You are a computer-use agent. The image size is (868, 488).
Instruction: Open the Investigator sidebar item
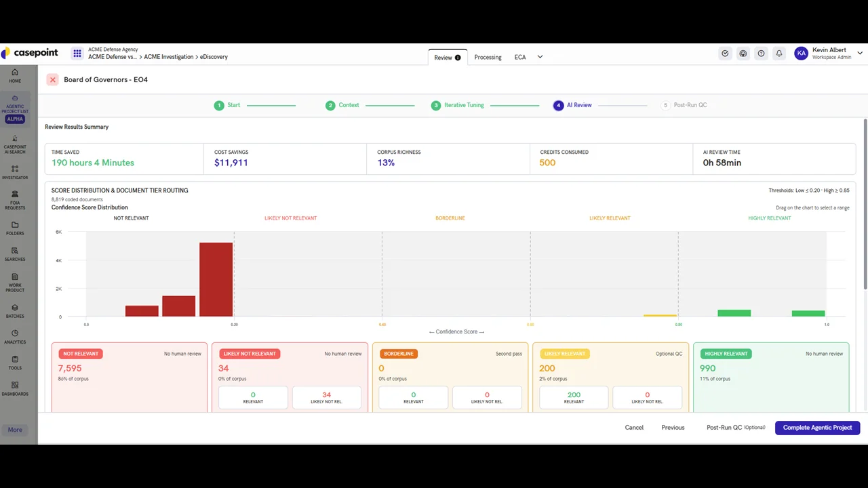tap(15, 172)
